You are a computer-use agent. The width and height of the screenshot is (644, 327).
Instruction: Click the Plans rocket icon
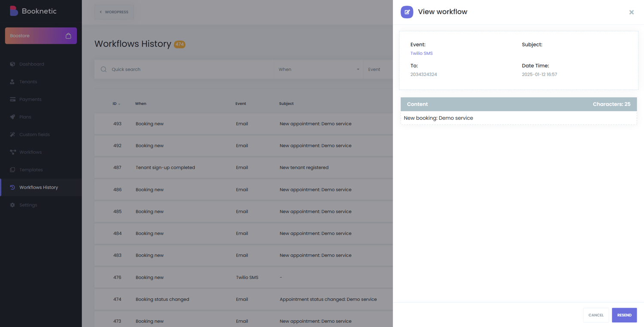(12, 117)
